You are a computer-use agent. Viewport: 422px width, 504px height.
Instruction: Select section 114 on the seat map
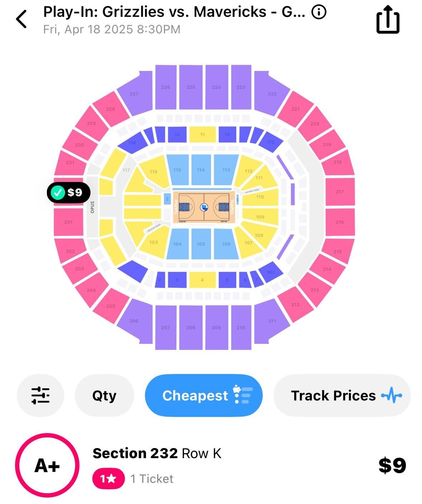(x=201, y=170)
